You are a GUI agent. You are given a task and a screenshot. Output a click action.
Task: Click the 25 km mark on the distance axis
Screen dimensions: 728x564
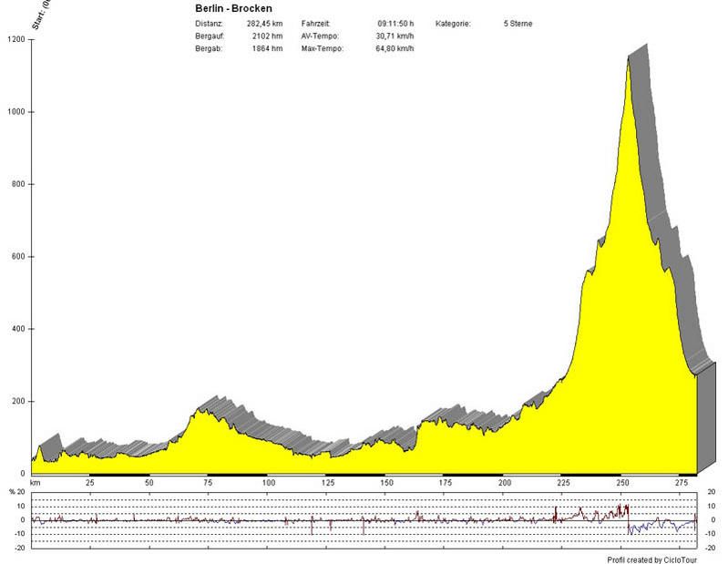tap(89, 483)
